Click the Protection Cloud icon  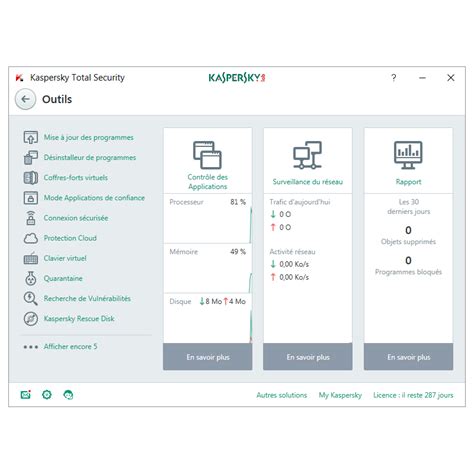tap(31, 238)
